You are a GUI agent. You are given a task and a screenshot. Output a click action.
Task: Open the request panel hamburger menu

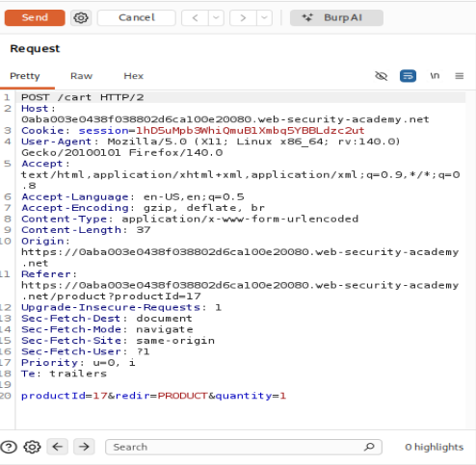click(460, 76)
